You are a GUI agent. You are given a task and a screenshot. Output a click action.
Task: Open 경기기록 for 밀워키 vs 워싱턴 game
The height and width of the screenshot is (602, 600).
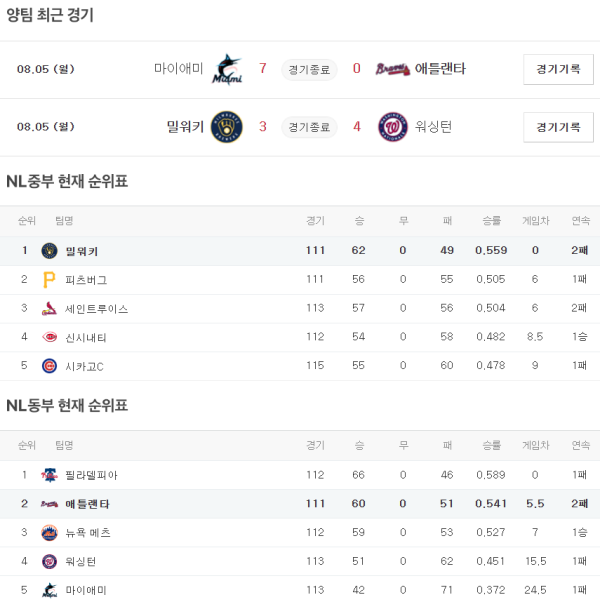(x=558, y=127)
